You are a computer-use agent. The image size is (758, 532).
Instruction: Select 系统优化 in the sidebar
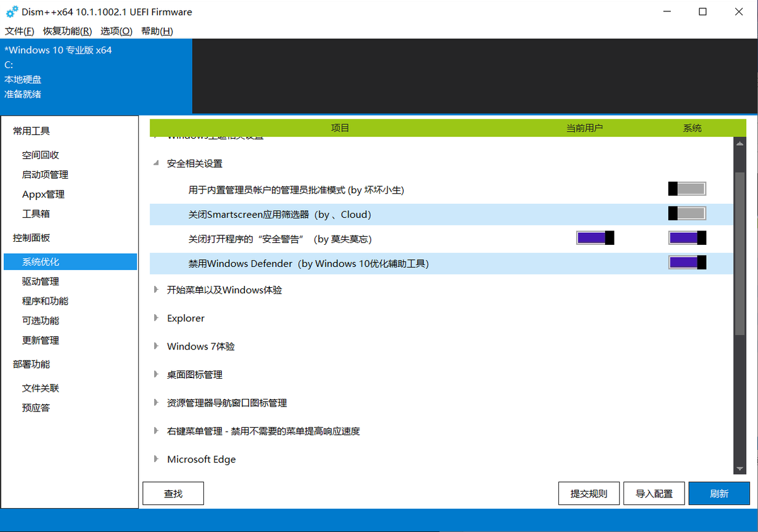pos(70,262)
